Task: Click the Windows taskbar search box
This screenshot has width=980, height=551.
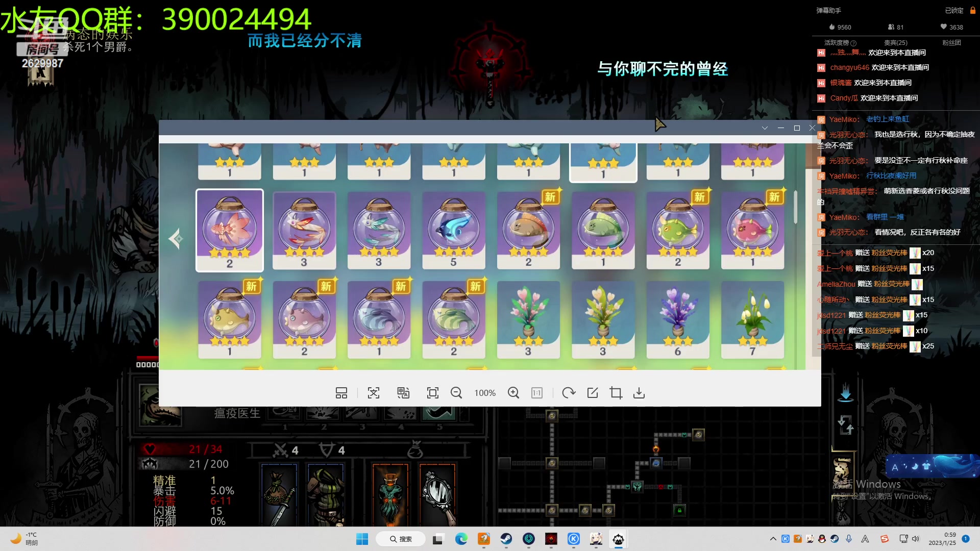Action: pyautogui.click(x=401, y=539)
